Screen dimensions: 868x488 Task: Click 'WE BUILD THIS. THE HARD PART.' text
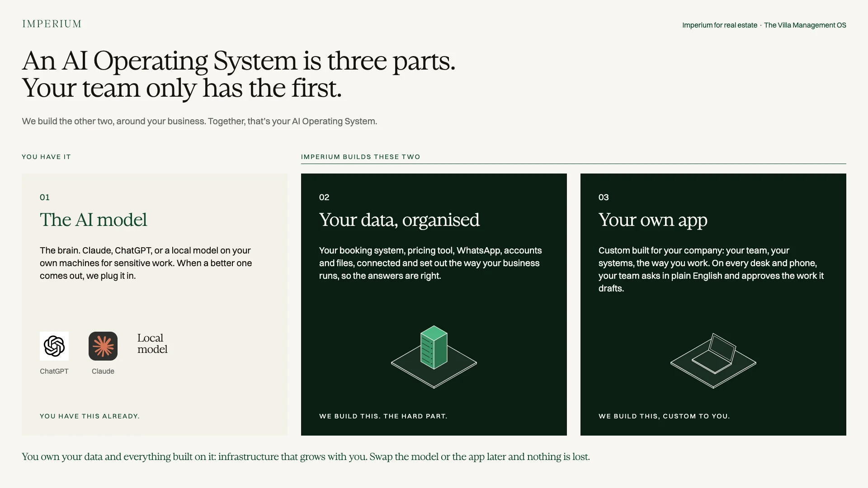pos(383,416)
